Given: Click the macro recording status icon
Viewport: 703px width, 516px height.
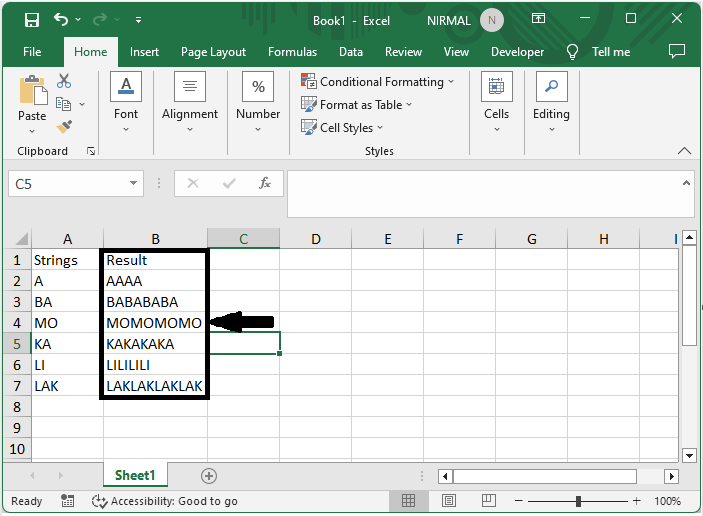Looking at the screenshot, I should pos(67,501).
